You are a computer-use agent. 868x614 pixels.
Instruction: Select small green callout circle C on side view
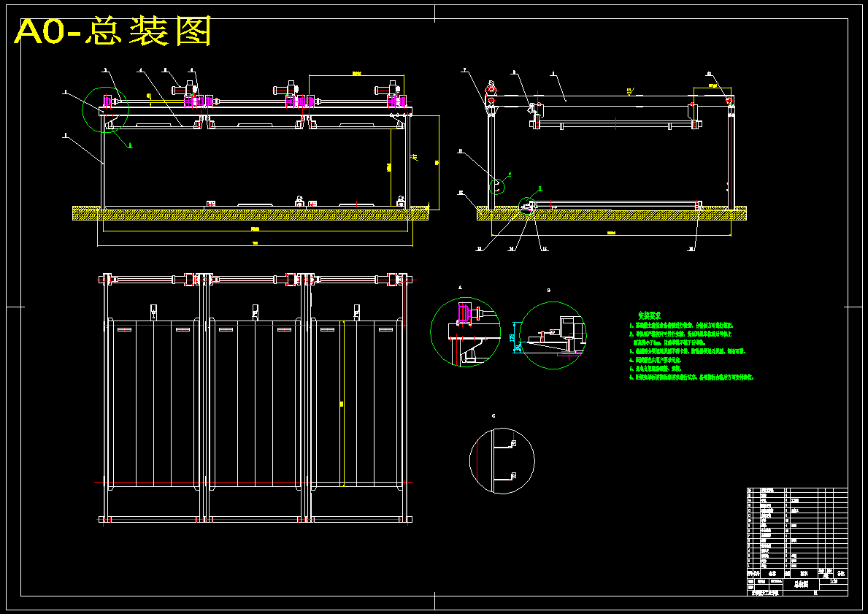point(497,187)
